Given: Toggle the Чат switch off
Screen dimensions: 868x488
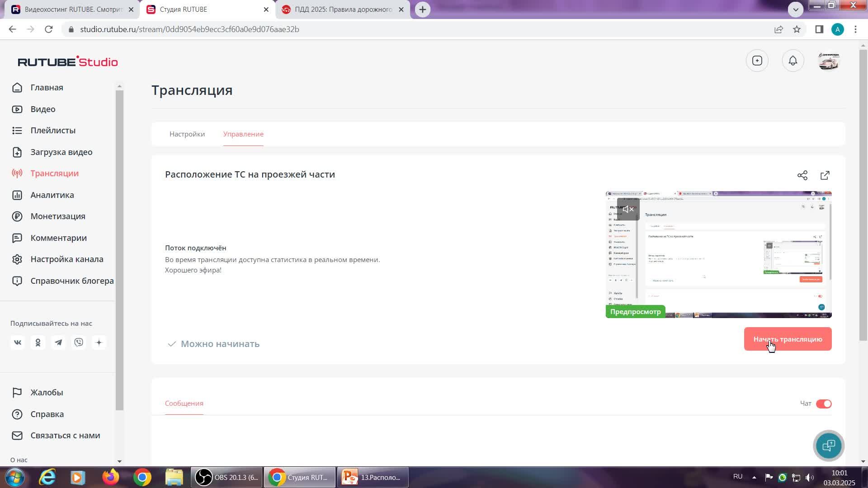Looking at the screenshot, I should (823, 404).
